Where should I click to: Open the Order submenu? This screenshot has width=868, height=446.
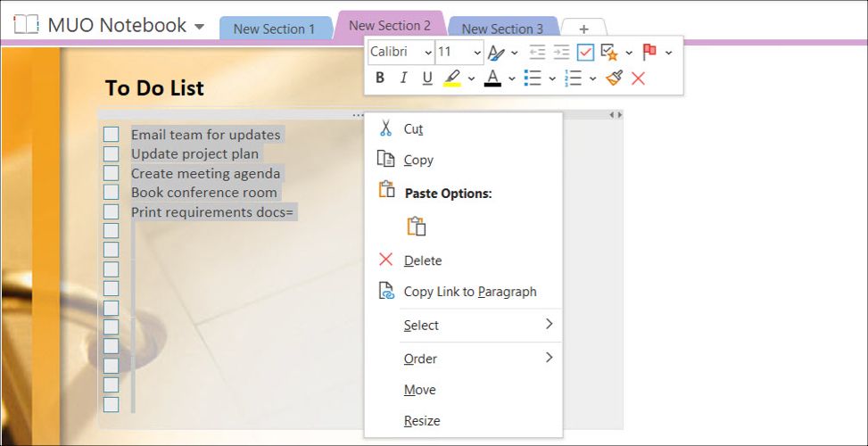463,359
